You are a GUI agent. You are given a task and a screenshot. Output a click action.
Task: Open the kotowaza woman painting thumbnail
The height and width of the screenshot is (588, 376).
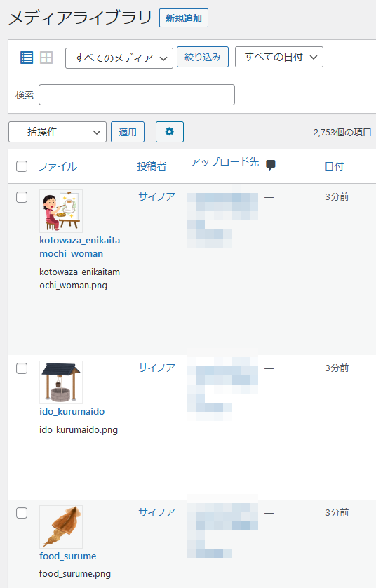click(61, 211)
